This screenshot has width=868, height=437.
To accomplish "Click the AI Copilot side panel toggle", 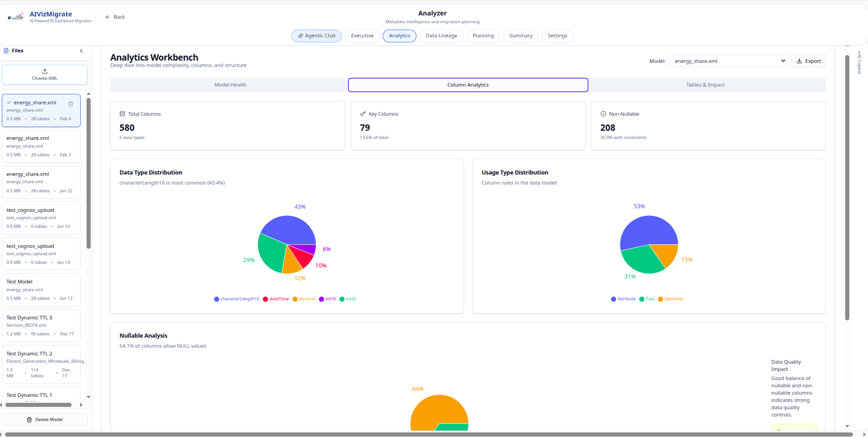I will (x=859, y=62).
